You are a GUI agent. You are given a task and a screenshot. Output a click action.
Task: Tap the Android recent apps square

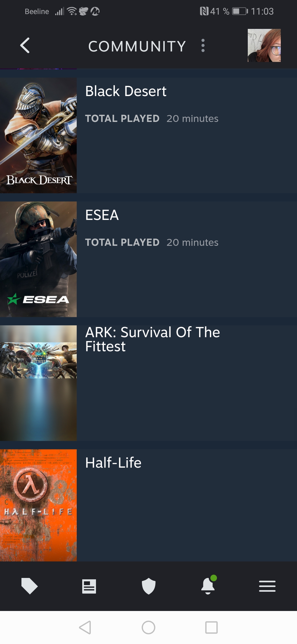tap(211, 627)
